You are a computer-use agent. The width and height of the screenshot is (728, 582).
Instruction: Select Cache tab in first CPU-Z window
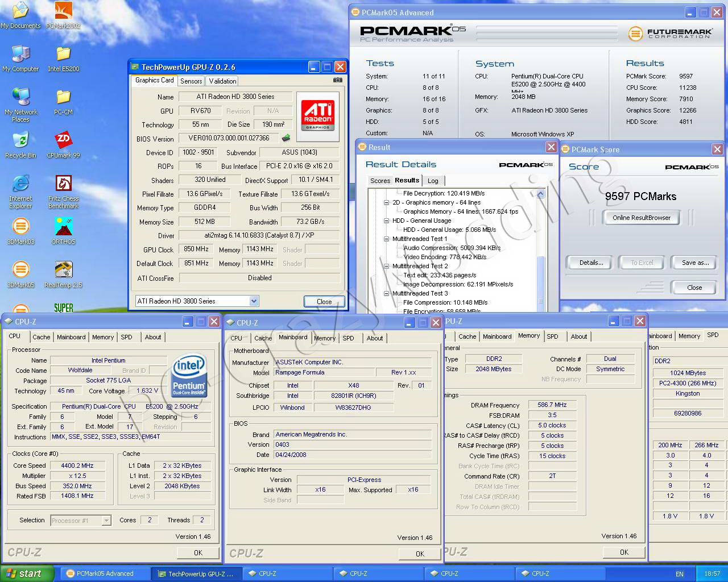click(41, 337)
